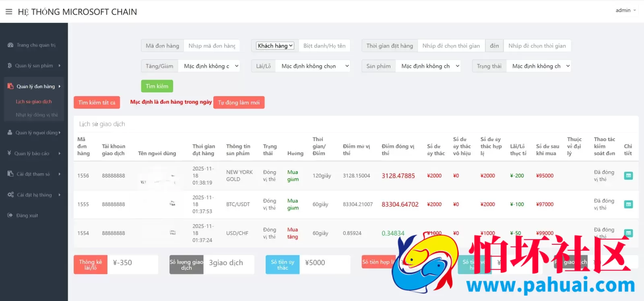Click the ¥-200 profit/loss value
The height and width of the screenshot is (301, 644).
click(517, 176)
